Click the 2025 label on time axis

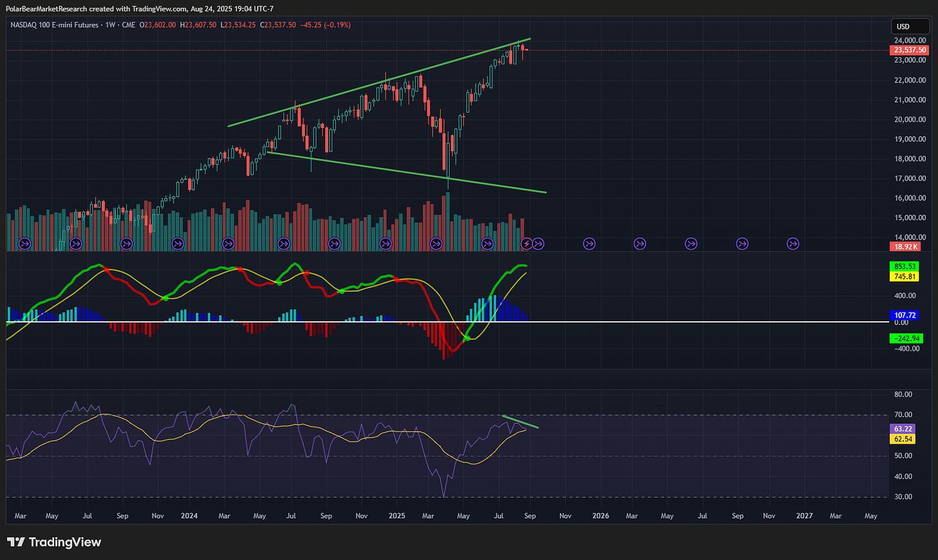tap(397, 516)
